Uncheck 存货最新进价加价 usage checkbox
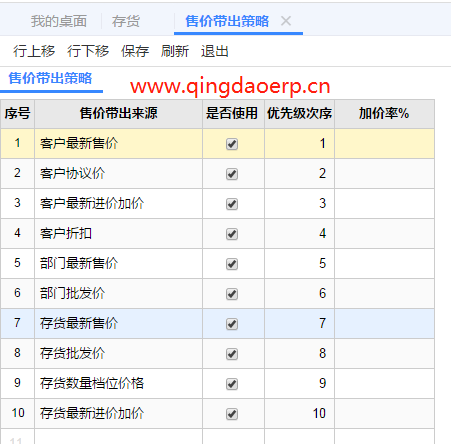The width and height of the screenshot is (451, 444). [x=232, y=414]
